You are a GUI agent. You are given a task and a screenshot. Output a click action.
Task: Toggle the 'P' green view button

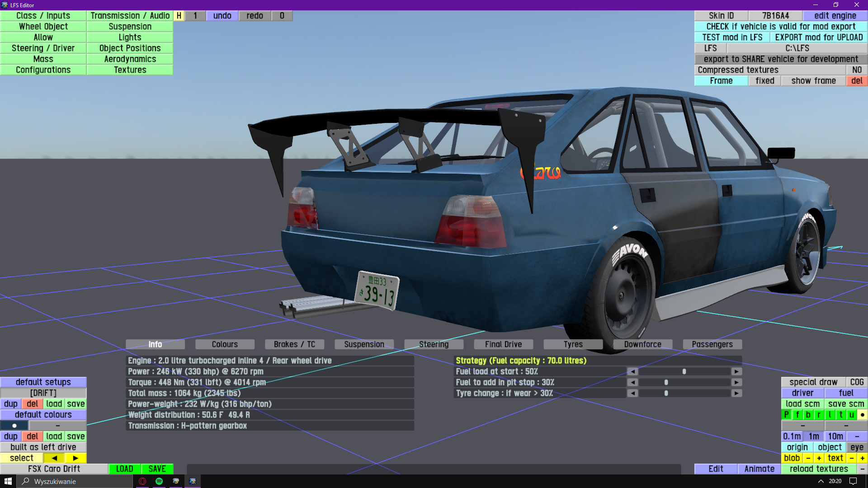(787, 415)
